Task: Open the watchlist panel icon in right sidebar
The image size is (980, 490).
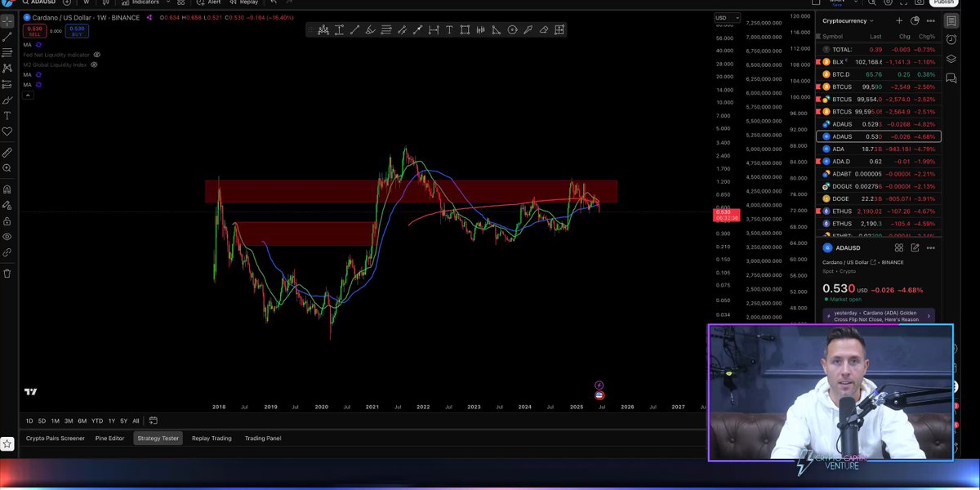Action: (x=951, y=21)
